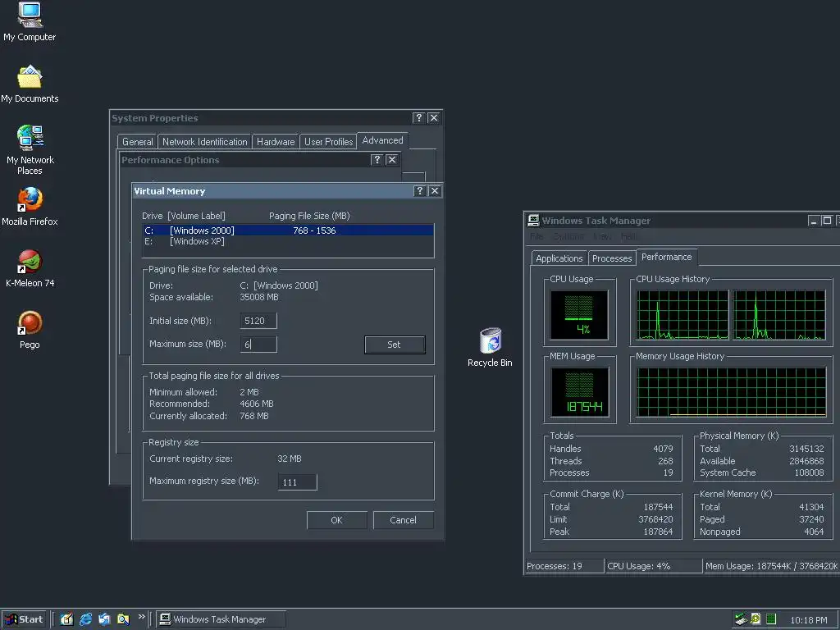Click the right CPU Usage History graph
840x630 pixels.
779,315
